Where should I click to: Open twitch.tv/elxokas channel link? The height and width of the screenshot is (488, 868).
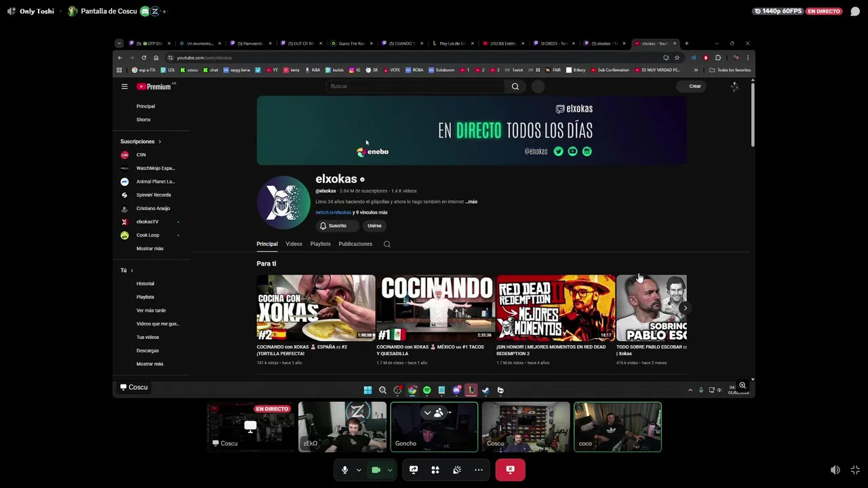(x=333, y=212)
